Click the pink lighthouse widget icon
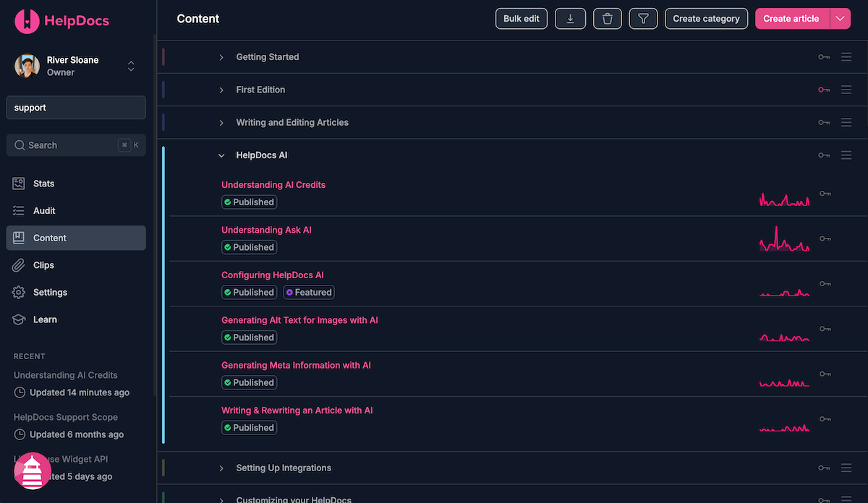 [x=33, y=471]
